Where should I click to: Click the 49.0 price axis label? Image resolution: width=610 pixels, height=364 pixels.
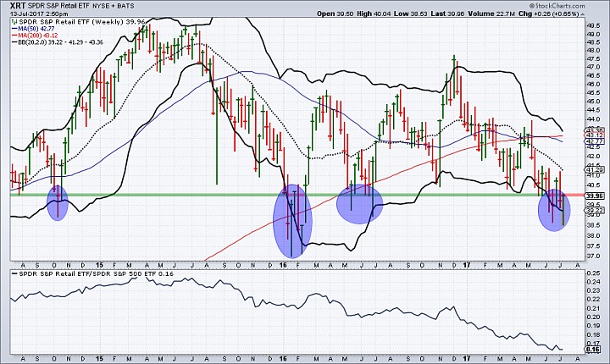[593, 34]
